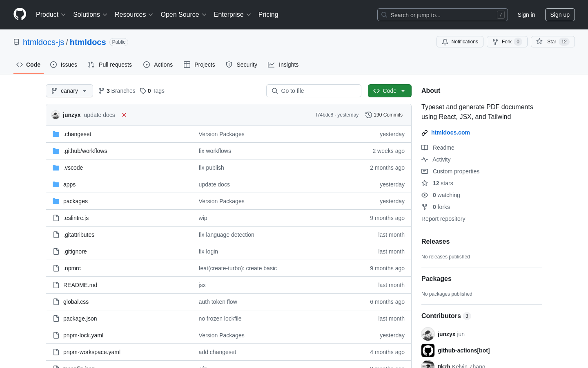
Task: Open the htmldocs-js organization link
Action: (44, 42)
